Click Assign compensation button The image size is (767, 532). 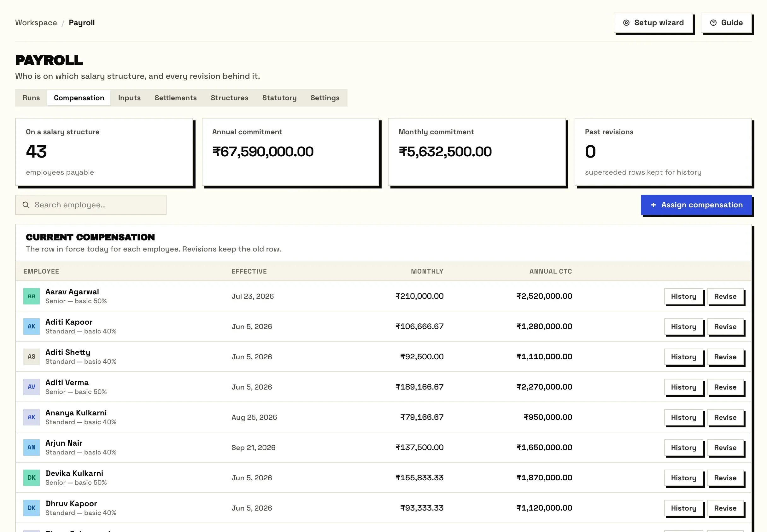pos(696,205)
